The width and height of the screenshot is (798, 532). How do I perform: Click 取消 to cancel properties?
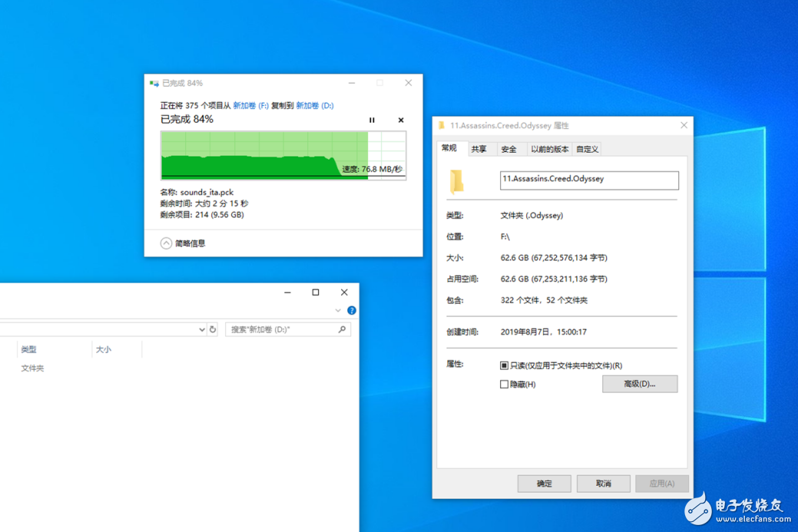[x=604, y=483]
